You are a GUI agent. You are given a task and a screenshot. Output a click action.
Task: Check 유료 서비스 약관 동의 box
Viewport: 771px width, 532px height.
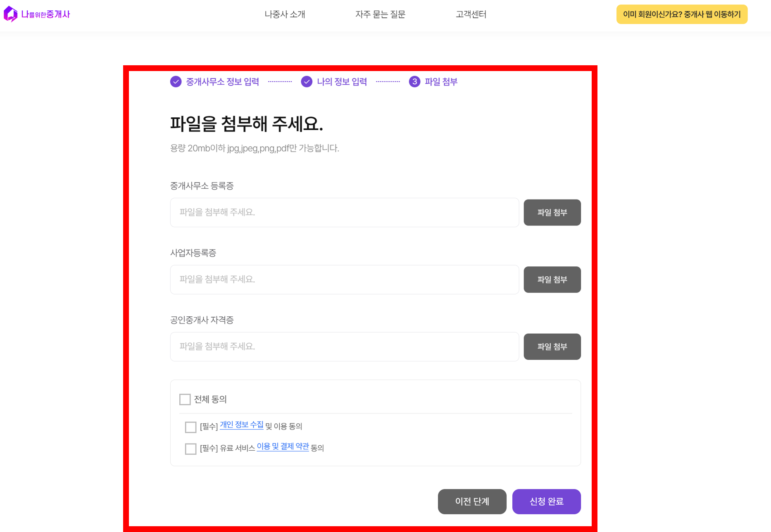click(190, 449)
